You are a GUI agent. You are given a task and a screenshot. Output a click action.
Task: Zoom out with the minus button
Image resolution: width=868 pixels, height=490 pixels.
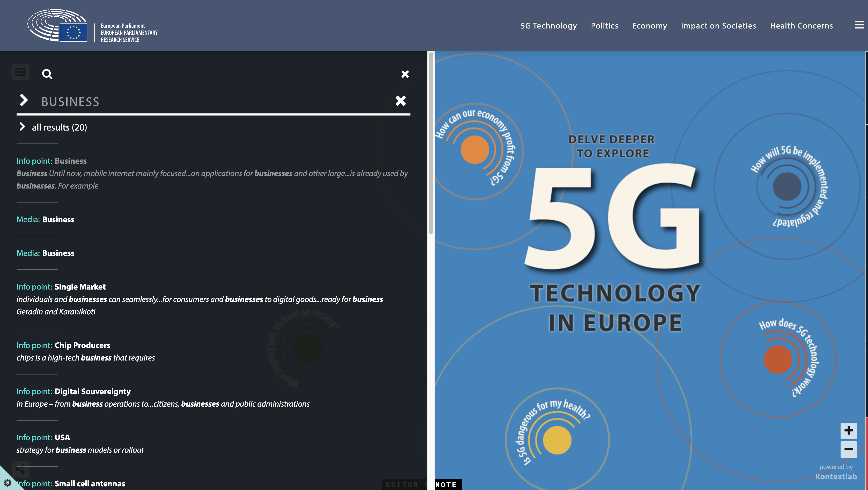[848, 449]
